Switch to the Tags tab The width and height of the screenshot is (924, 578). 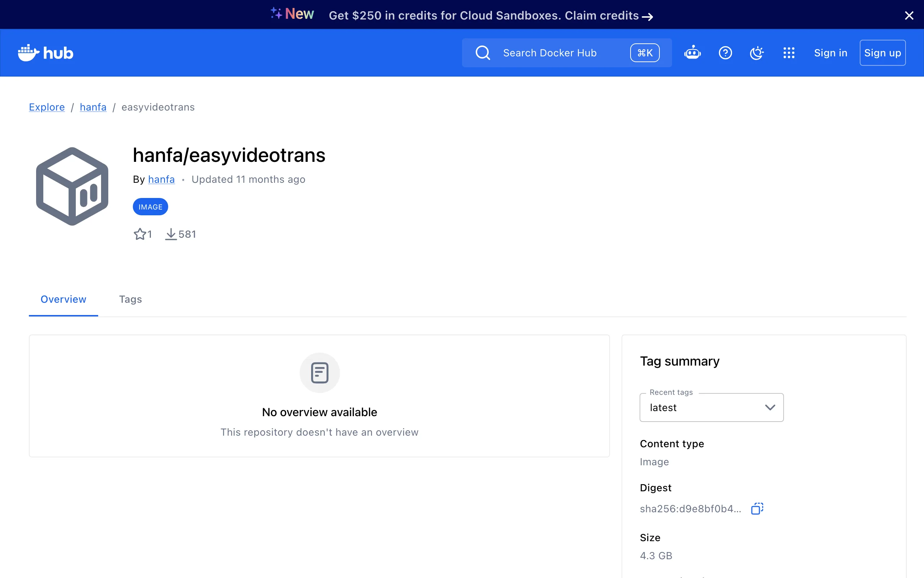[x=130, y=299]
